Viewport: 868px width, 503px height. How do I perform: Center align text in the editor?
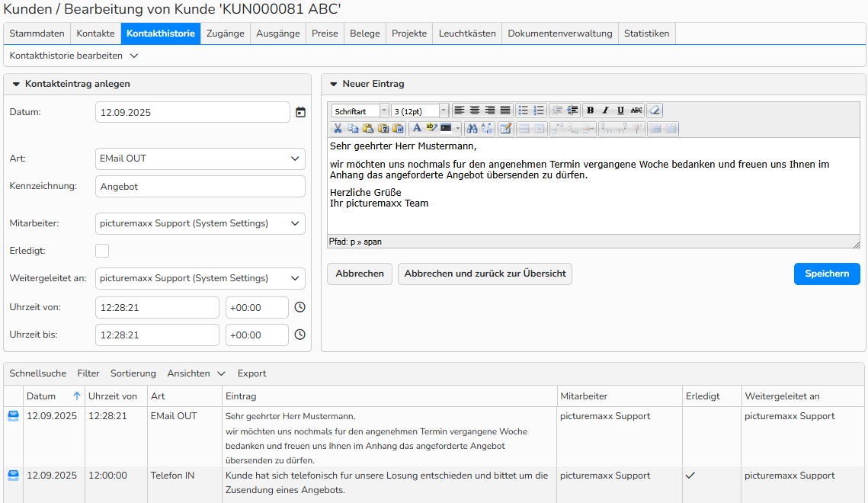tap(475, 111)
